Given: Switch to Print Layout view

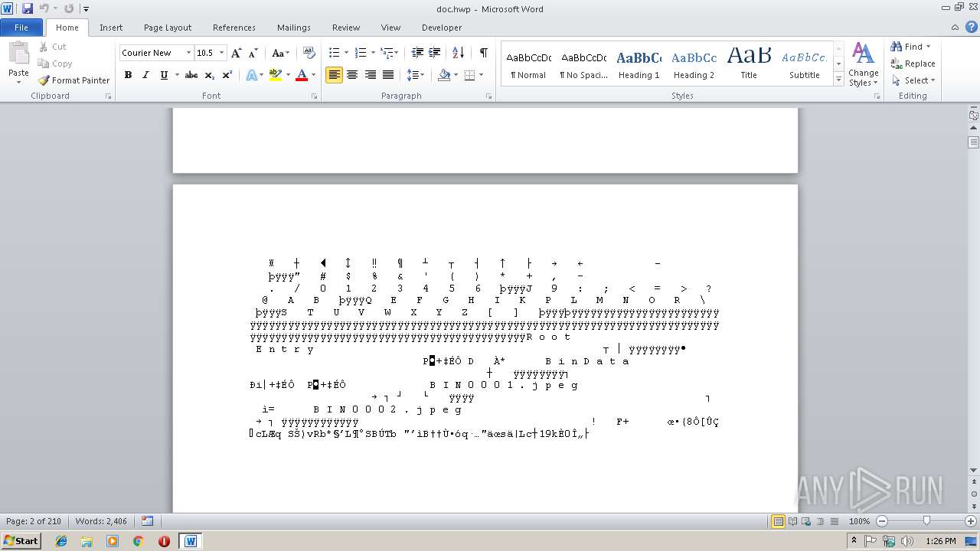Looking at the screenshot, I should pos(778,521).
